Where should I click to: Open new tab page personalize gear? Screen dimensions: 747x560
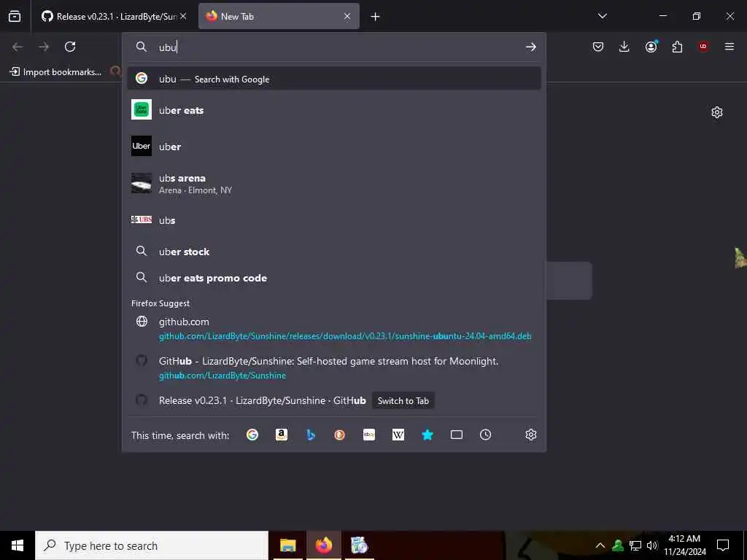click(717, 112)
